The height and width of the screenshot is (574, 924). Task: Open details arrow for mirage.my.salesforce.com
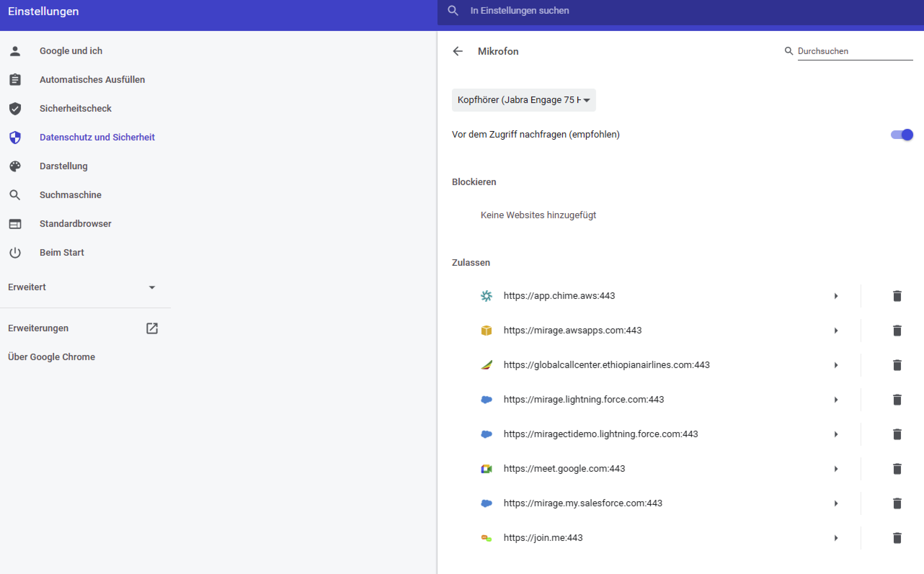tap(836, 503)
